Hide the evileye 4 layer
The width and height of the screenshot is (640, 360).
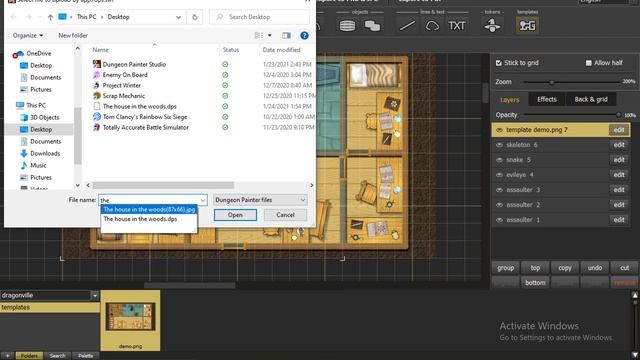coord(499,175)
